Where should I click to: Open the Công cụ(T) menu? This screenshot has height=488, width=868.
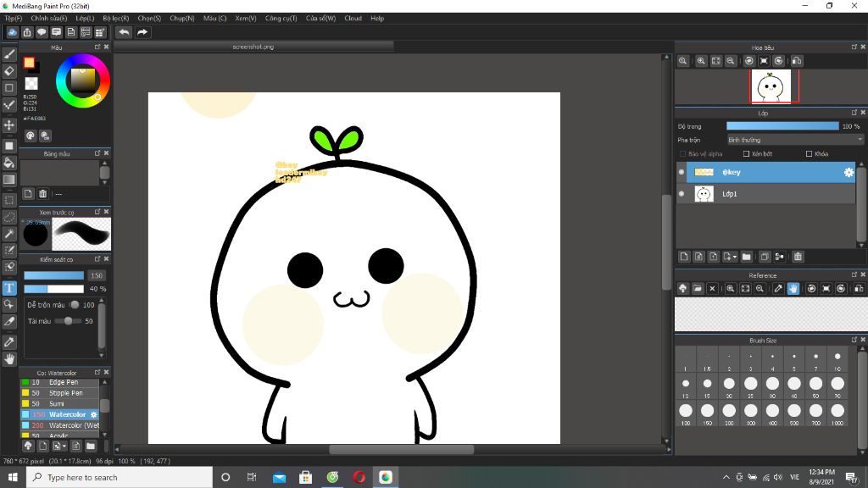[281, 18]
